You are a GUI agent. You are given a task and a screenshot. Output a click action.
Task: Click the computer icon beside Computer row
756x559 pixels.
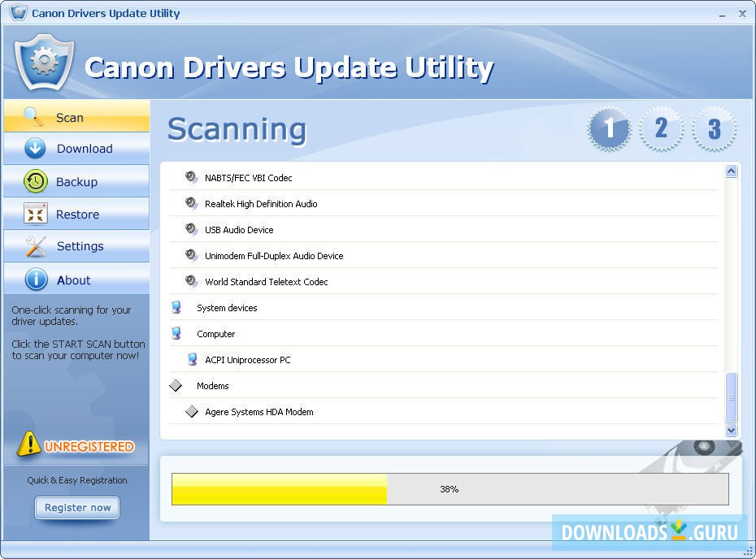point(176,333)
